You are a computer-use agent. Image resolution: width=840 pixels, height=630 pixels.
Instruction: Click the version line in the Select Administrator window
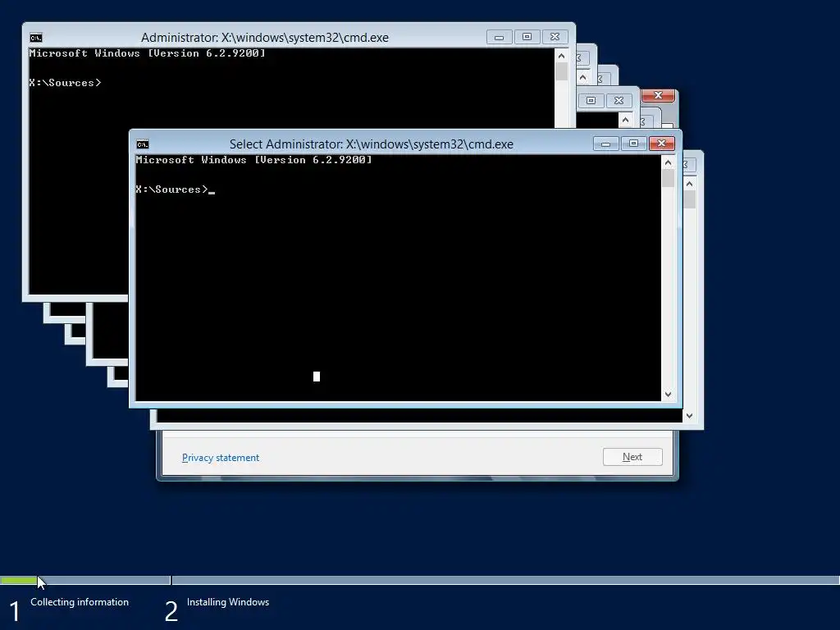click(254, 160)
